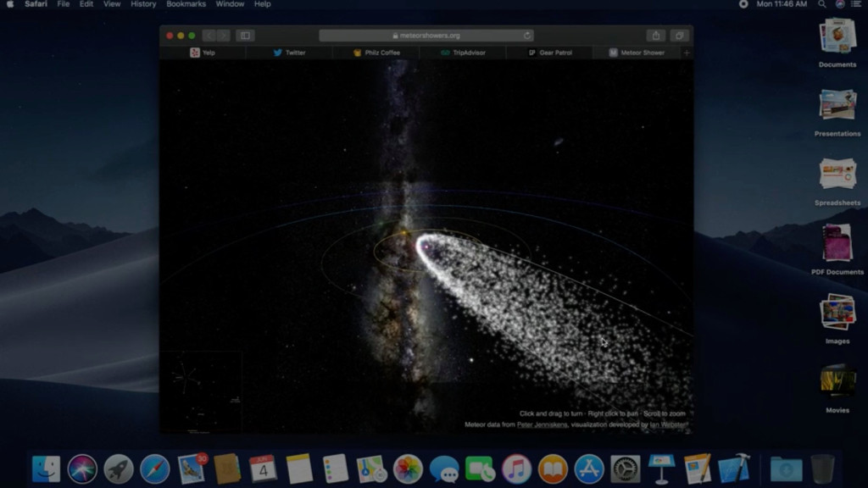Switch to the Gear Patrol tab
Viewport: 868px width, 488px height.
coord(549,53)
